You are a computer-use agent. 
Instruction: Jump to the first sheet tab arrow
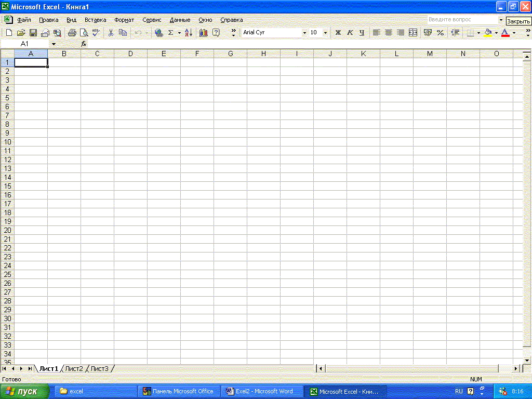click(4, 368)
